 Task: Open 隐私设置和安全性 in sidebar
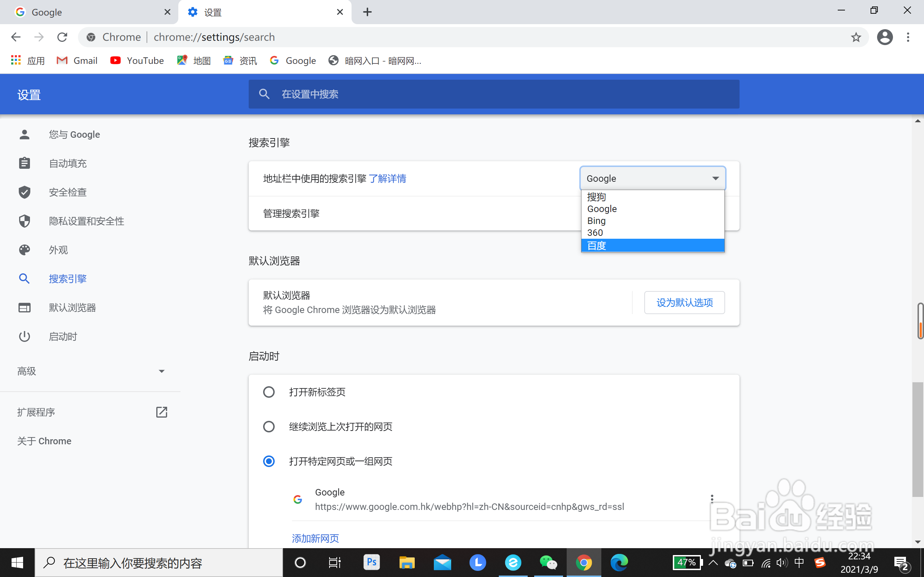pos(86,221)
